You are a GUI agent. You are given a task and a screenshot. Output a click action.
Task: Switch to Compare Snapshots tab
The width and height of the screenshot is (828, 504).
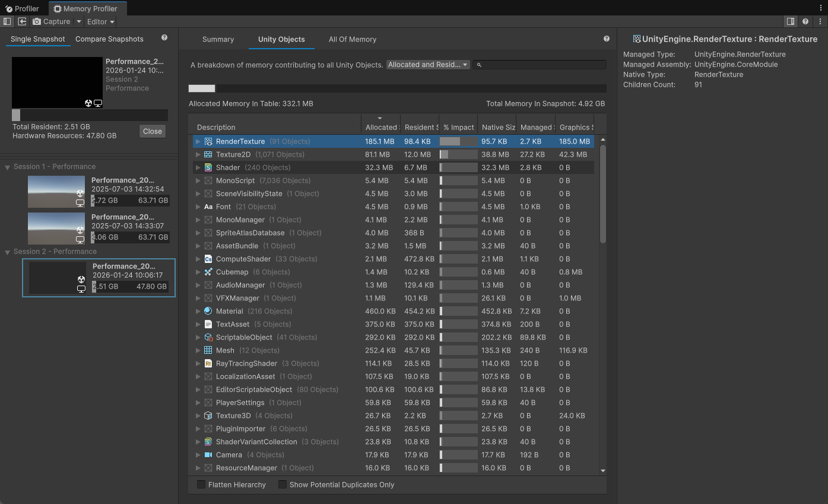[109, 39]
